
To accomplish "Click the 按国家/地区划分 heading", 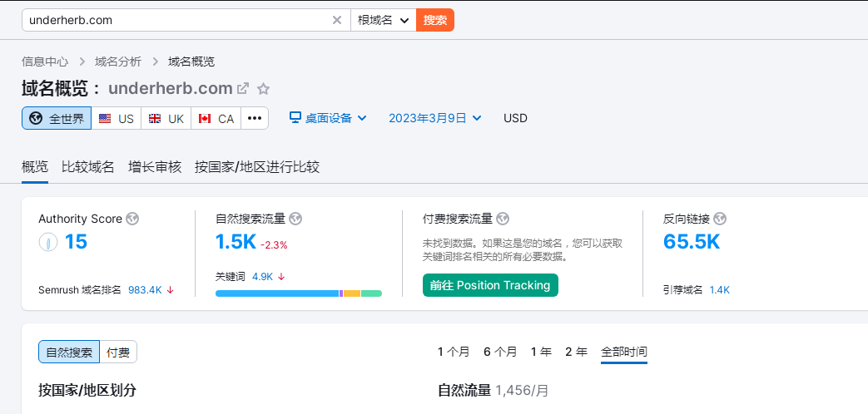I will pos(87,391).
